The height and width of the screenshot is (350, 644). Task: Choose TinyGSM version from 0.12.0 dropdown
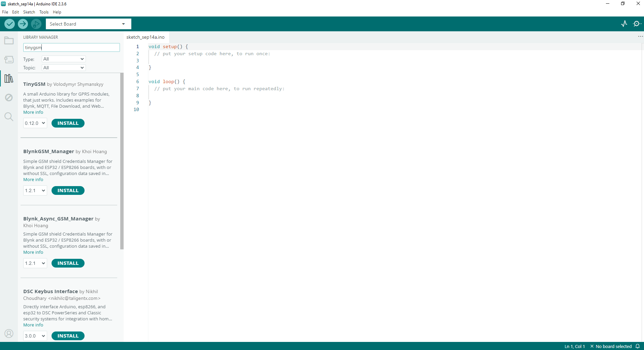pyautogui.click(x=35, y=123)
